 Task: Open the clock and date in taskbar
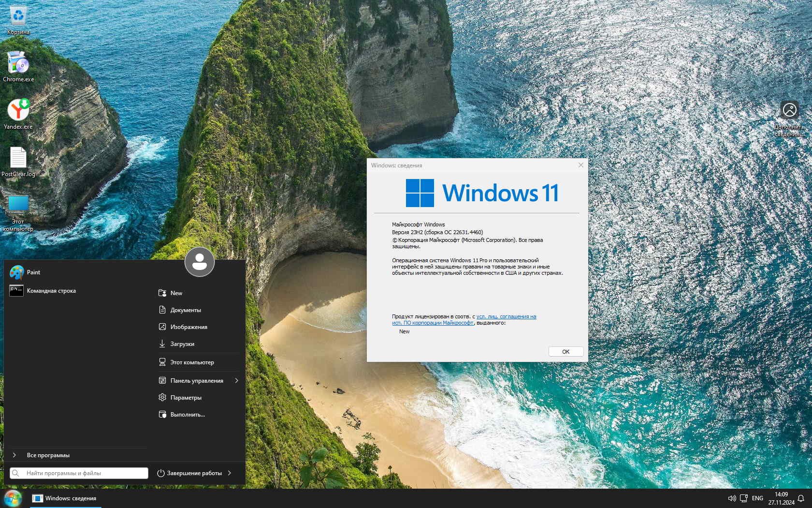781,498
